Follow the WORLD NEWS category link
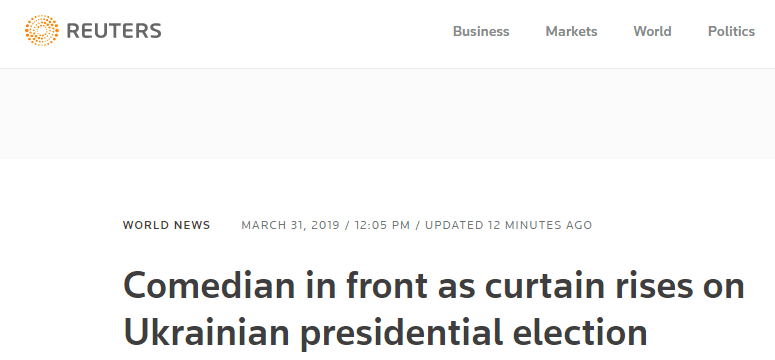 click(167, 225)
